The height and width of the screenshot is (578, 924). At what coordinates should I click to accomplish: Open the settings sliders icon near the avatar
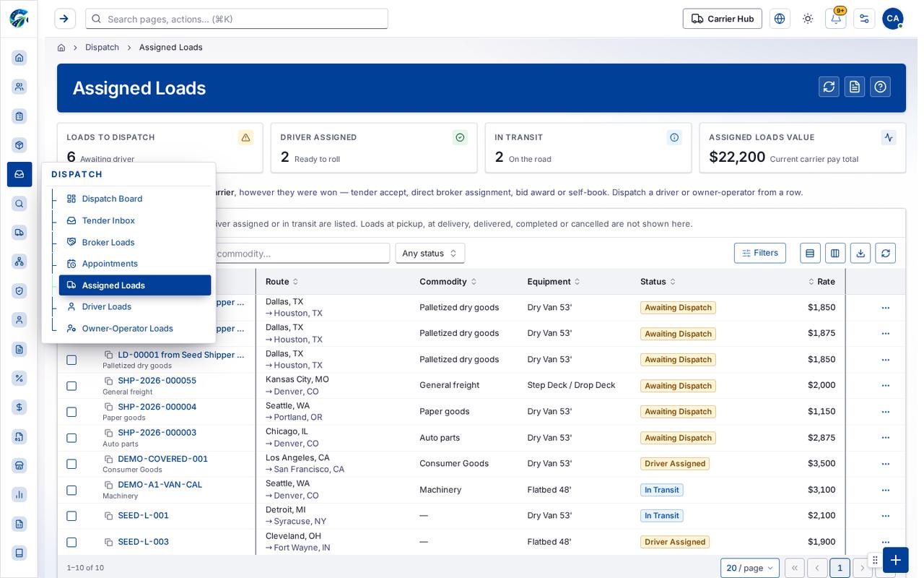[x=864, y=19]
